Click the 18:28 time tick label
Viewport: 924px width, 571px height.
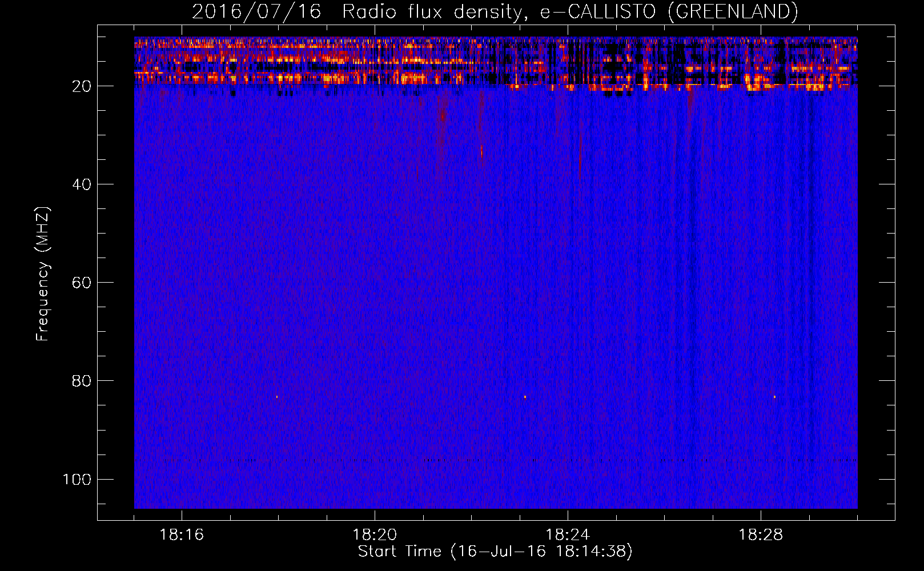tap(761, 535)
